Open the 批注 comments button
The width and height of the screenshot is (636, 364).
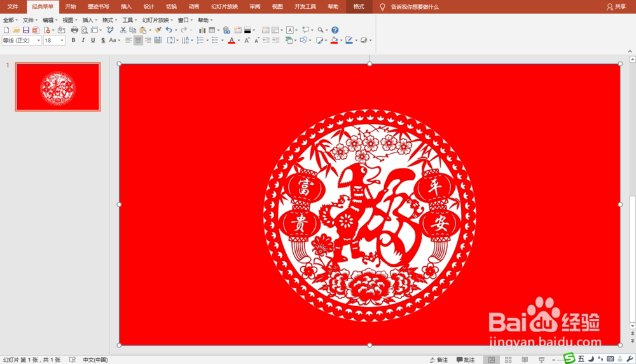(x=466, y=360)
